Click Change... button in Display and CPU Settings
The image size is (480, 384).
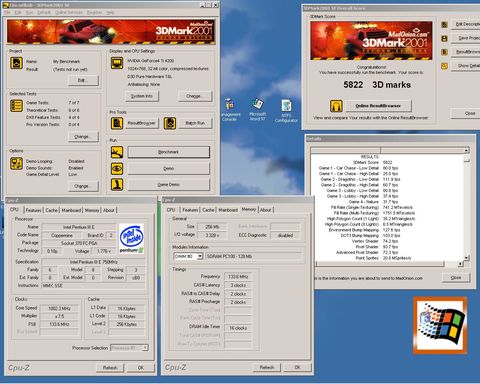pyautogui.click(x=195, y=96)
